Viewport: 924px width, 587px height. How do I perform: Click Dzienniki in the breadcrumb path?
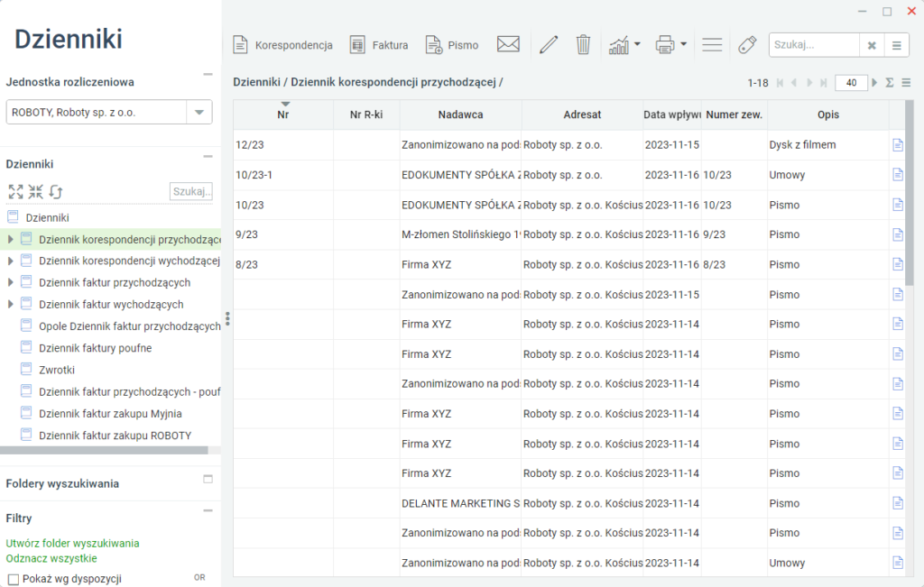point(256,82)
